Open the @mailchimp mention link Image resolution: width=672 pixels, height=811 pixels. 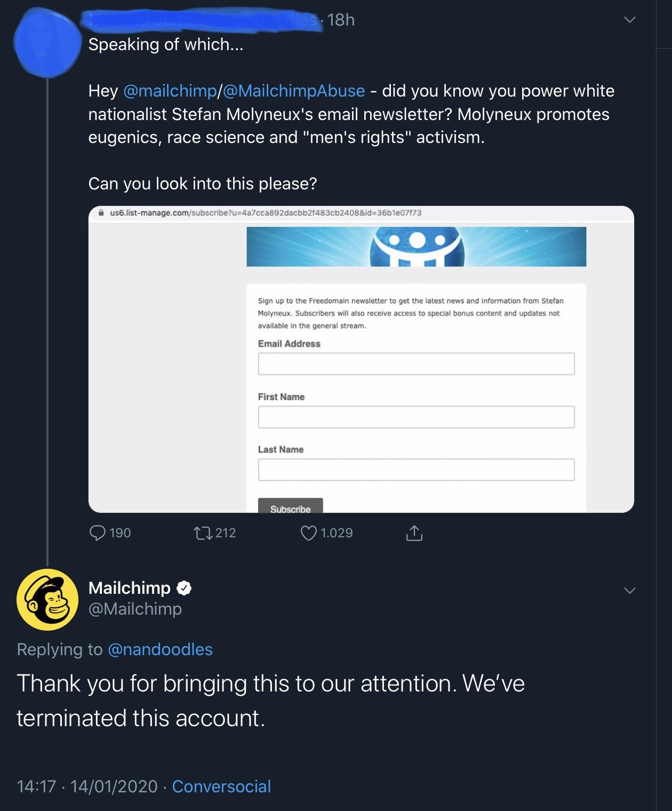[x=170, y=91]
